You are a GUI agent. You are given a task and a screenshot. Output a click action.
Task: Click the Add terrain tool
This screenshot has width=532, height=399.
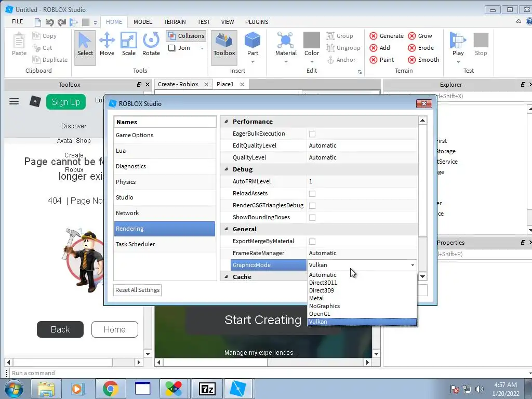coord(380,48)
